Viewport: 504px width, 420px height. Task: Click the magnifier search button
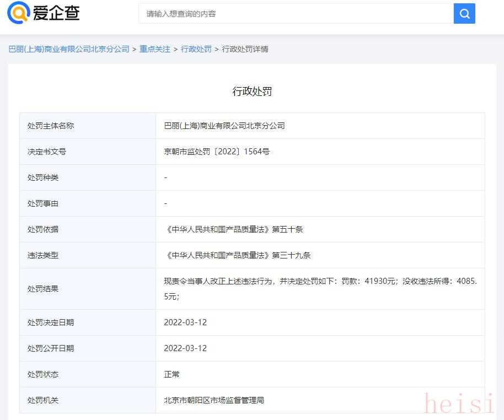pos(464,14)
